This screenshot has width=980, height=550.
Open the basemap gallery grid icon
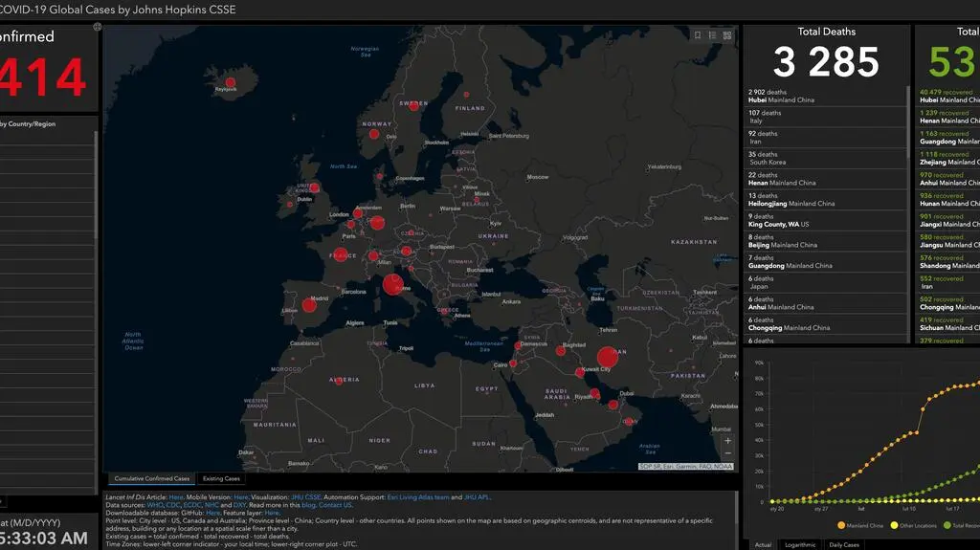[x=727, y=35]
